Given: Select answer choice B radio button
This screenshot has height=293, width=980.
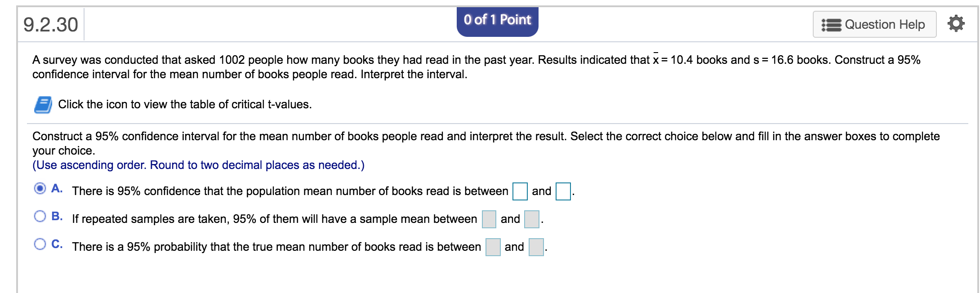Looking at the screenshot, I should (40, 216).
